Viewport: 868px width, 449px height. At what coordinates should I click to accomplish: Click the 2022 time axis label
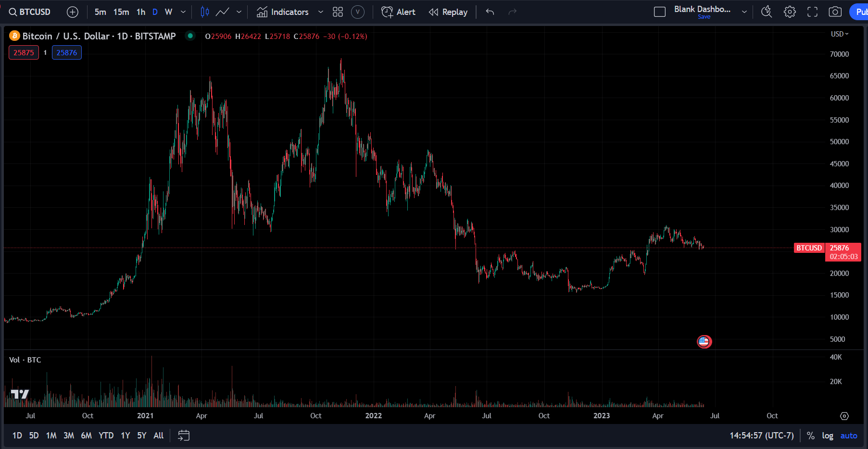point(374,416)
